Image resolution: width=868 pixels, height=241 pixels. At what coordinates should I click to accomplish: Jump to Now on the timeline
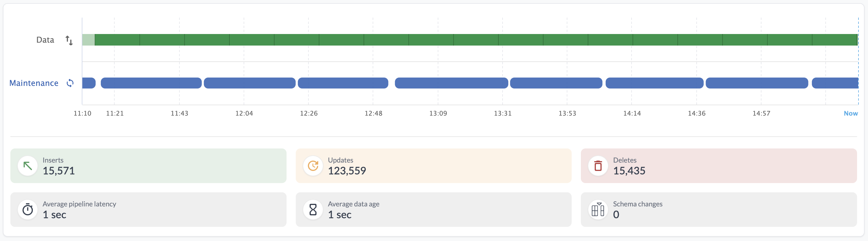850,114
